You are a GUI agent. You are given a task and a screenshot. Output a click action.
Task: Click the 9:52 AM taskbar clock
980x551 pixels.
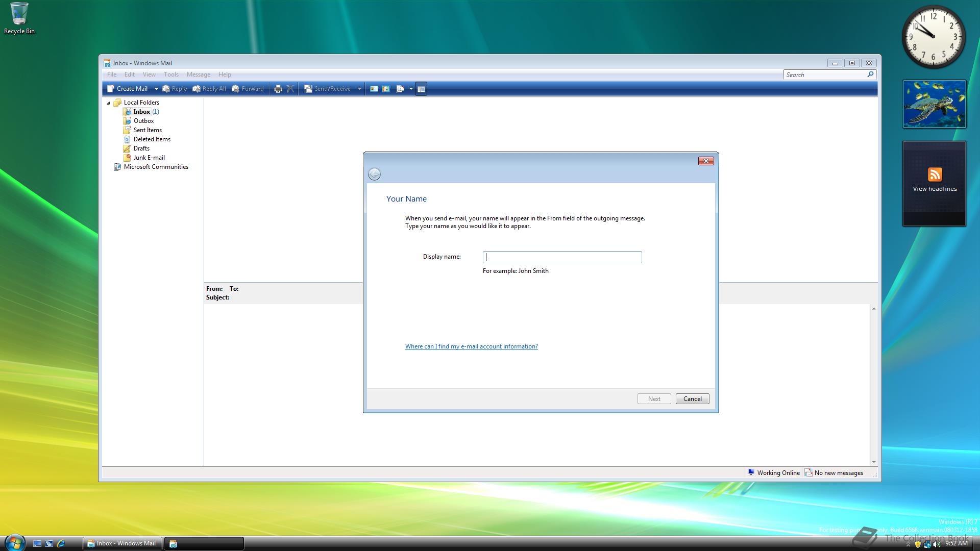tap(956, 544)
